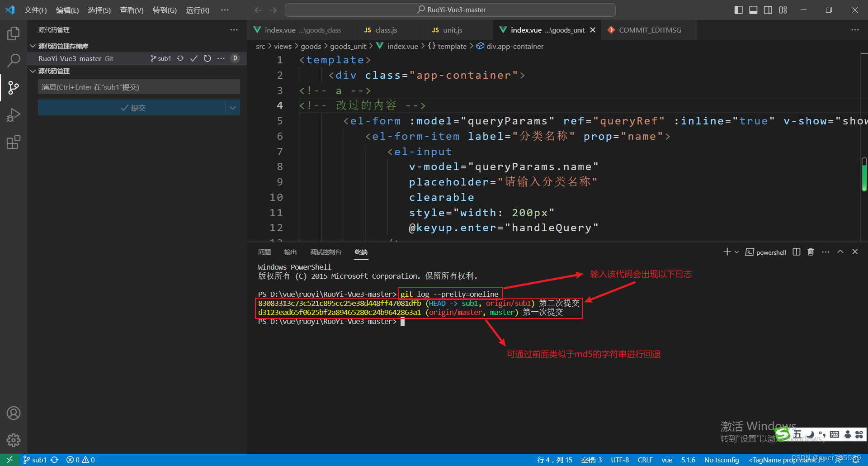Open Source Control panel more actions menu
Image resolution: width=868 pixels, height=466 pixels.
point(234,30)
